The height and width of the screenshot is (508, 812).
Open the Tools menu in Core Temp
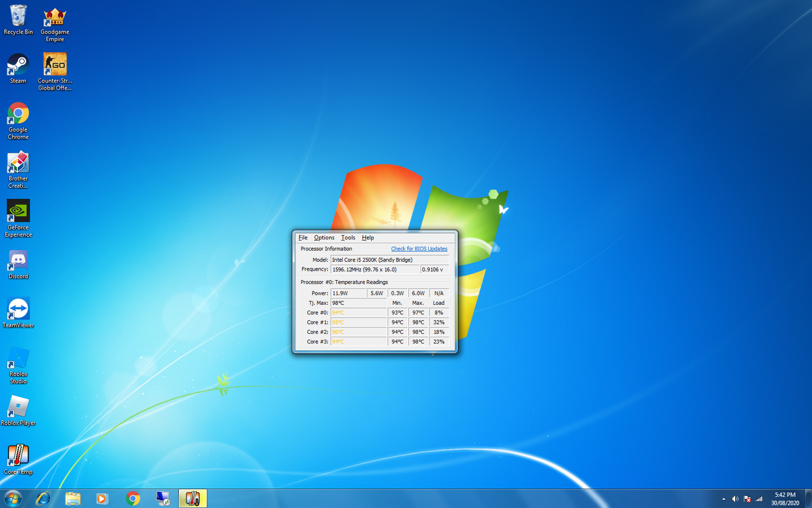348,237
